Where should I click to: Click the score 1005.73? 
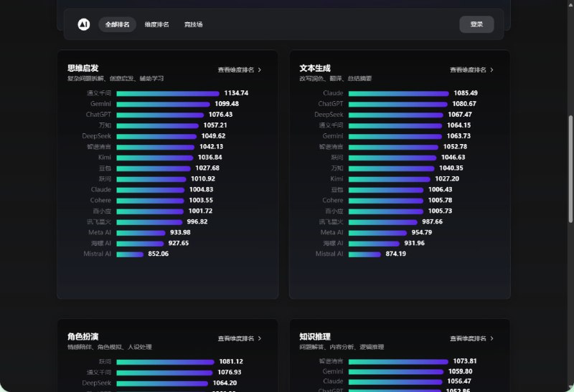point(440,211)
